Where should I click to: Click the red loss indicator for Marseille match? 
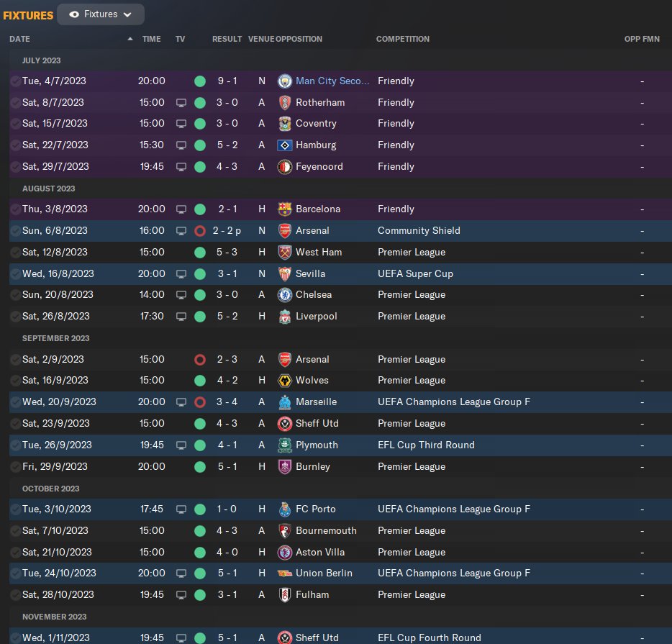tap(200, 402)
